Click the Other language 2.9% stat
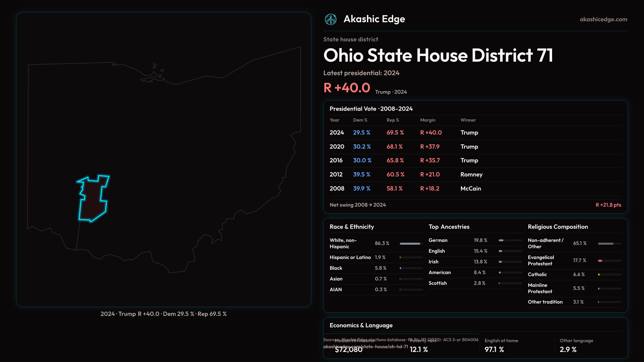Screen dimensions: 644x362 (x=568, y=350)
